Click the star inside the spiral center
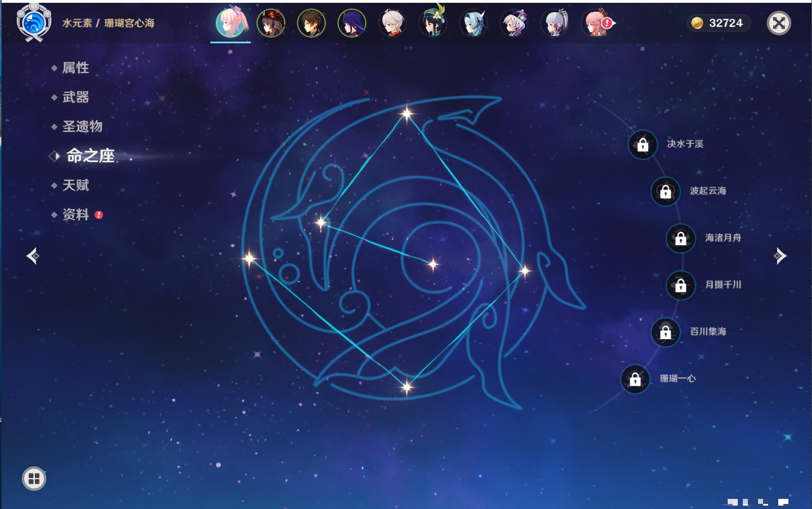Image resolution: width=812 pixels, height=509 pixels. 433,264
